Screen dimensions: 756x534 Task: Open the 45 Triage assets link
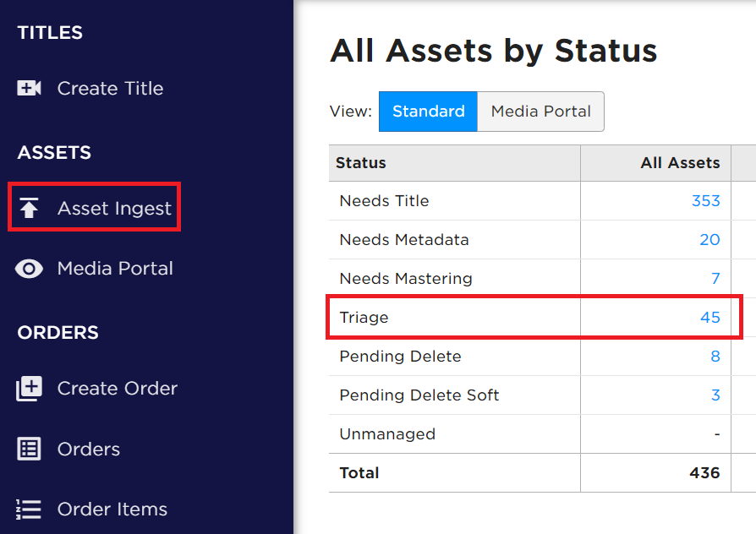click(x=710, y=317)
